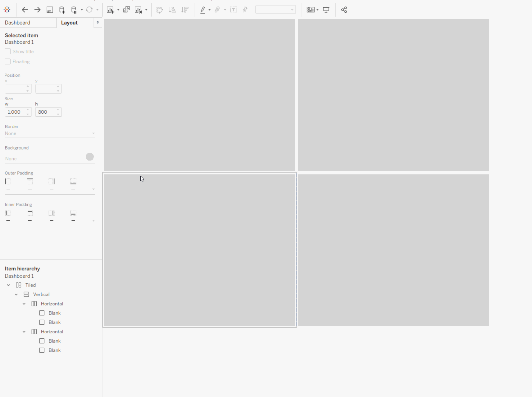
Task: Open the Background color swatch
Action: [x=90, y=157]
